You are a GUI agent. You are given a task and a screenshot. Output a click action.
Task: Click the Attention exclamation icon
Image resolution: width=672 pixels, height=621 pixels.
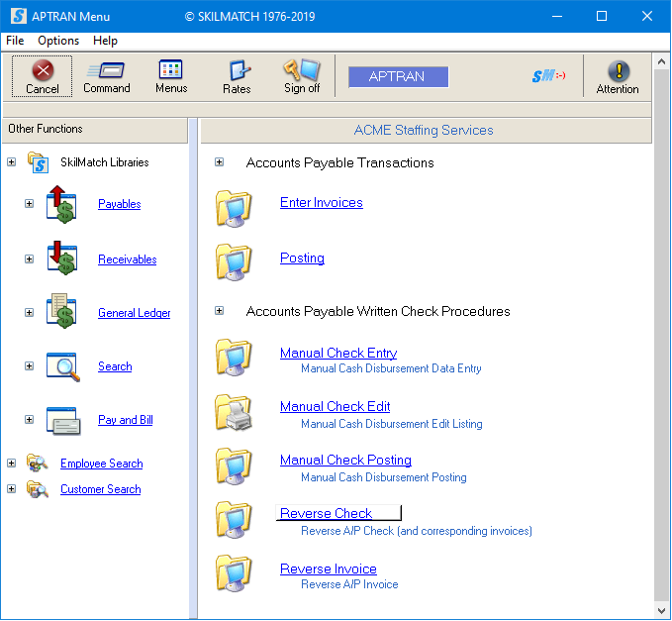tap(619, 70)
